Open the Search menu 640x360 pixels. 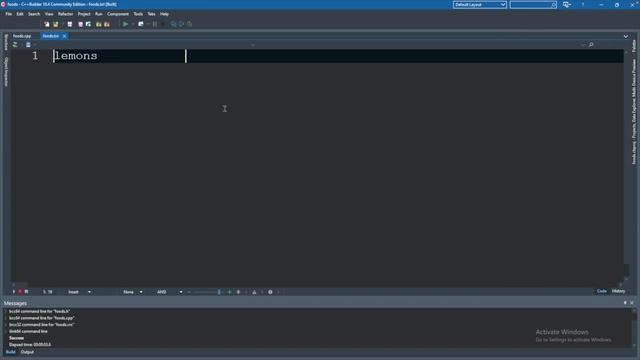point(34,14)
